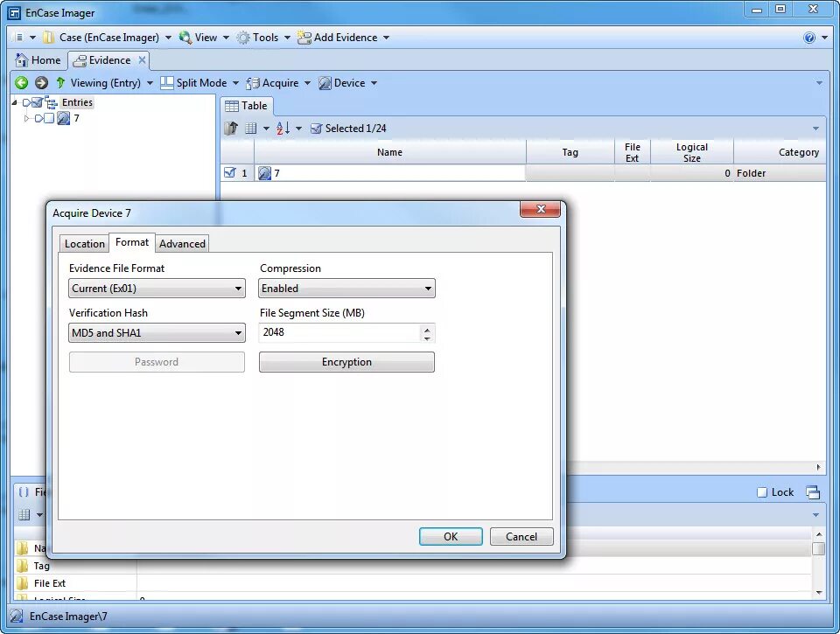Screen dimensions: 840x634
Task: Expand device 7 in the Entries tree
Action: pos(25,118)
